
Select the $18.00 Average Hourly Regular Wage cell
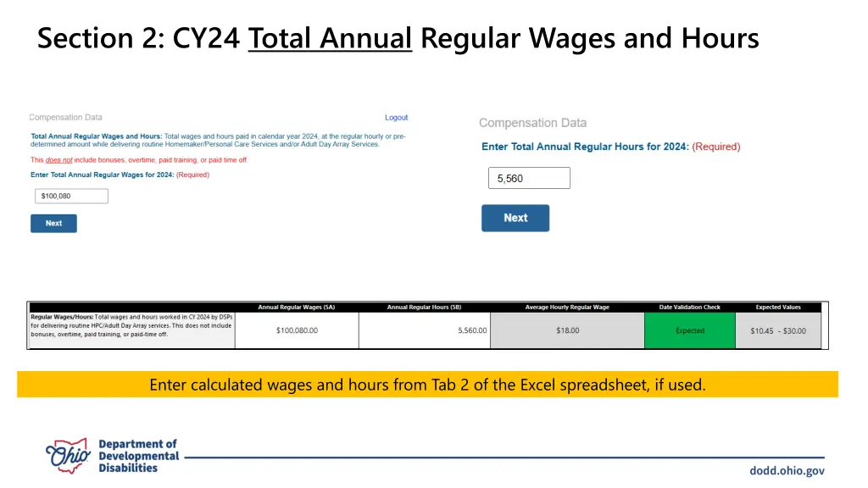[567, 330]
